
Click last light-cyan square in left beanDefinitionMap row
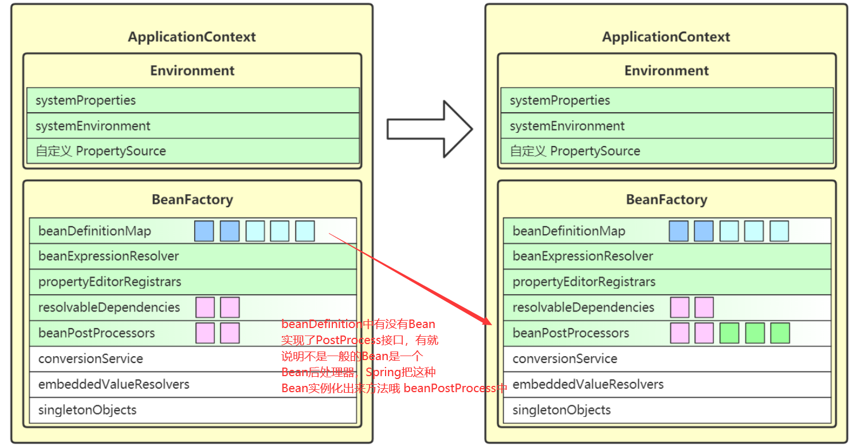305,231
